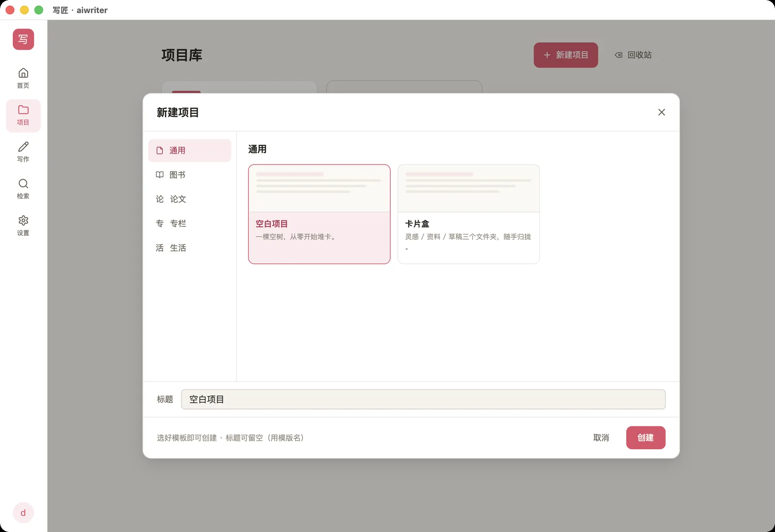Open 项目 folder icon in sidebar

[x=23, y=116]
